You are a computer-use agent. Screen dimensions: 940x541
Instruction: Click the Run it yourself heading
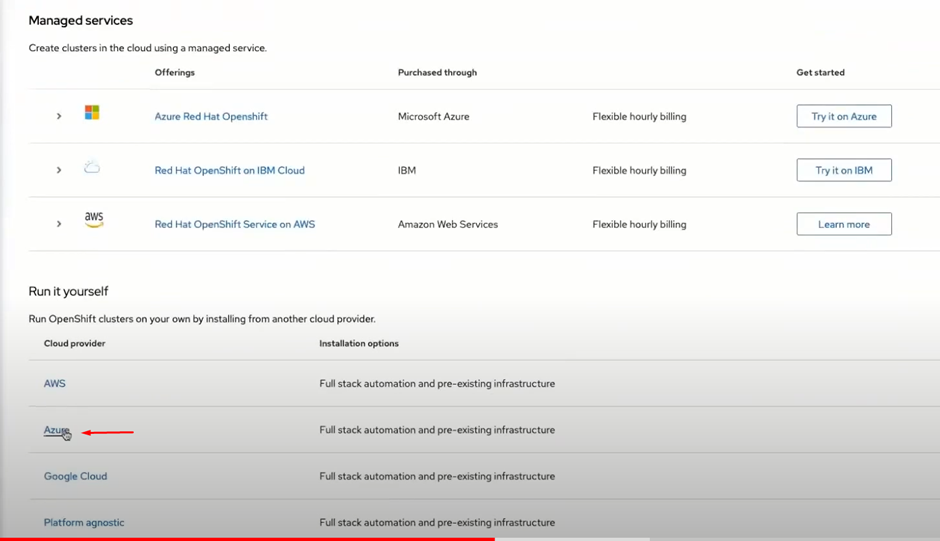(x=68, y=291)
